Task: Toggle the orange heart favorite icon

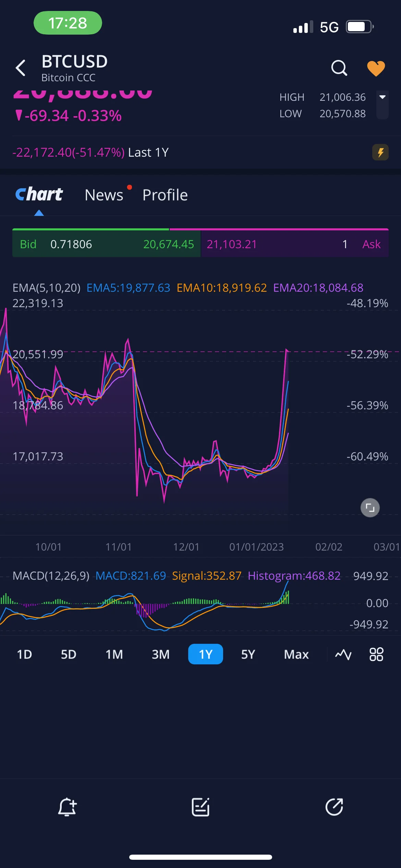Action: pos(376,68)
